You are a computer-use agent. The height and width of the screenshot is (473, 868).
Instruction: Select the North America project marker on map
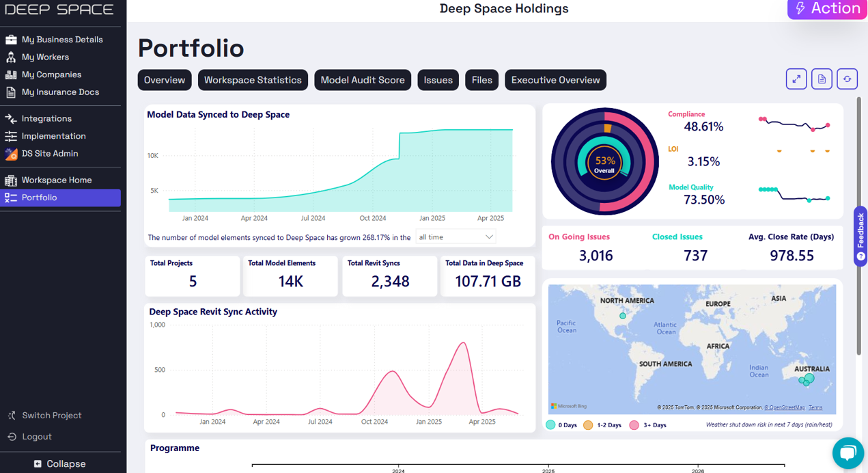pos(623,316)
